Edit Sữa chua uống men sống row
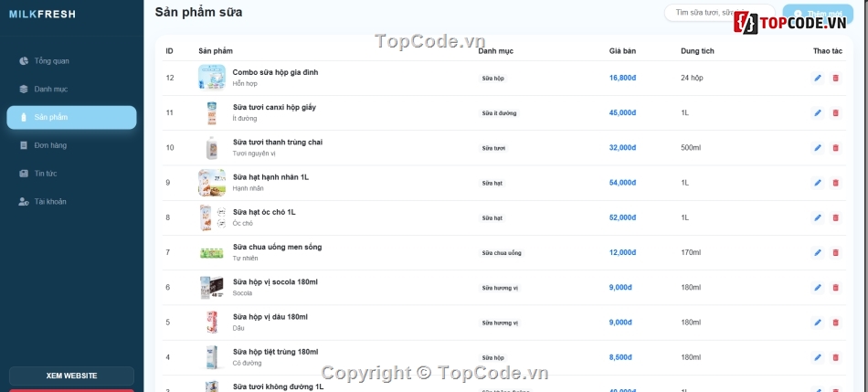This screenshot has height=392, width=868. coord(818,252)
